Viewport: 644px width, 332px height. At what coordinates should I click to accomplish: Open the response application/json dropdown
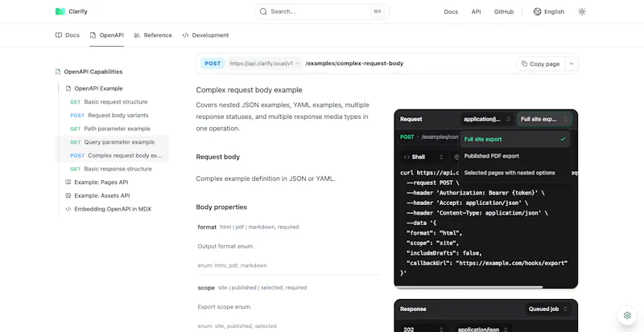click(x=484, y=329)
